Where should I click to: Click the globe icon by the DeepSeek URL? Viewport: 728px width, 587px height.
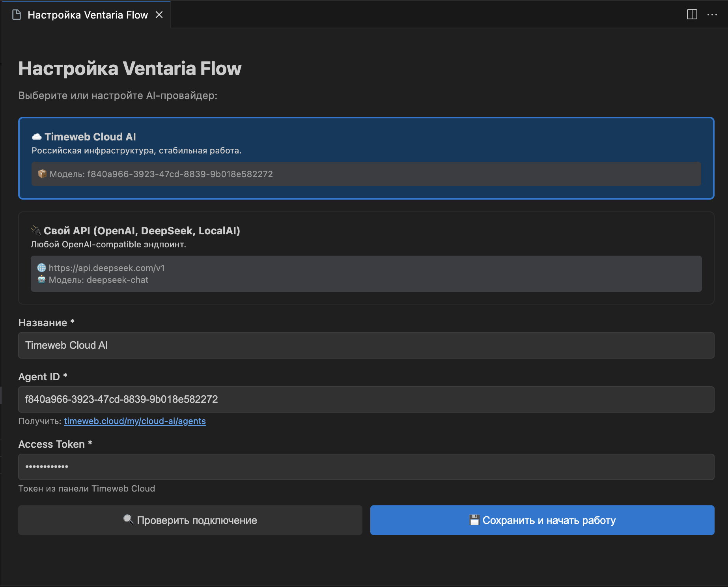click(41, 268)
